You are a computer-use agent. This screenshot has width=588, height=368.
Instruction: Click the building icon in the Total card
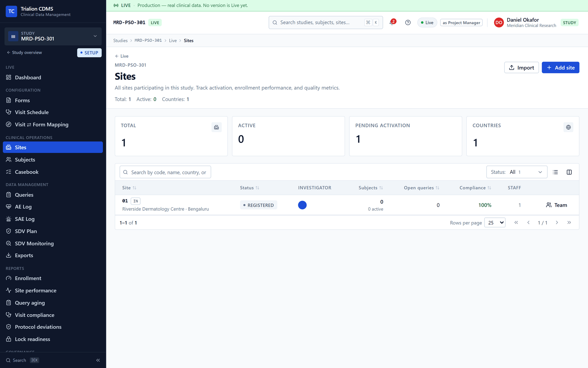[x=217, y=127]
